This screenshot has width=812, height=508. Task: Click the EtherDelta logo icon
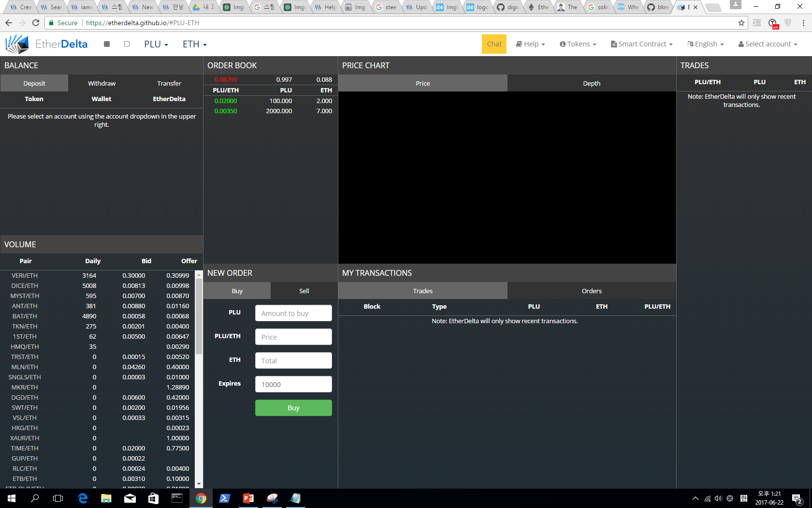[17, 44]
